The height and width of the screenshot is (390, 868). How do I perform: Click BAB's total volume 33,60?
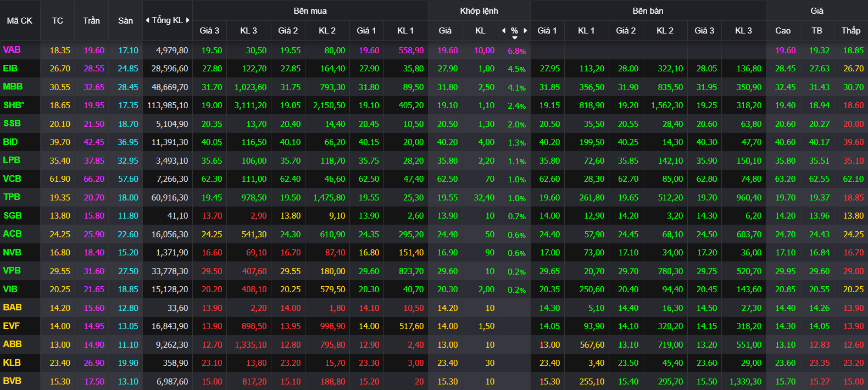click(x=177, y=308)
